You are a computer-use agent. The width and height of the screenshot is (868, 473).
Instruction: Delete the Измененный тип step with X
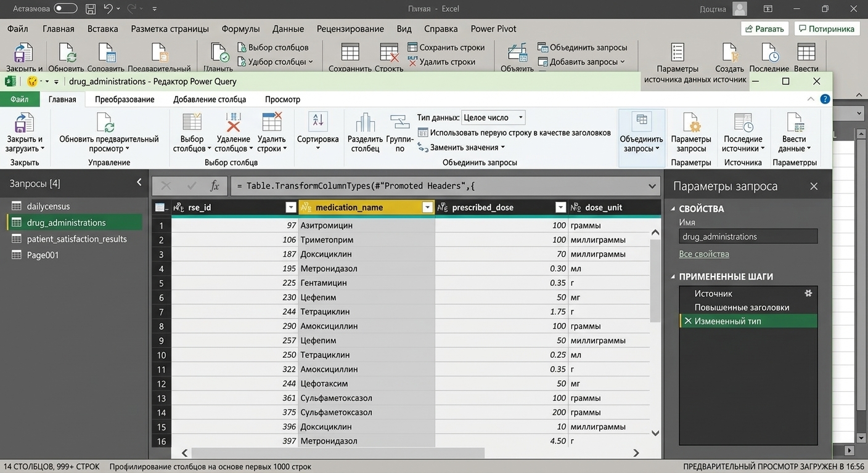coord(688,321)
